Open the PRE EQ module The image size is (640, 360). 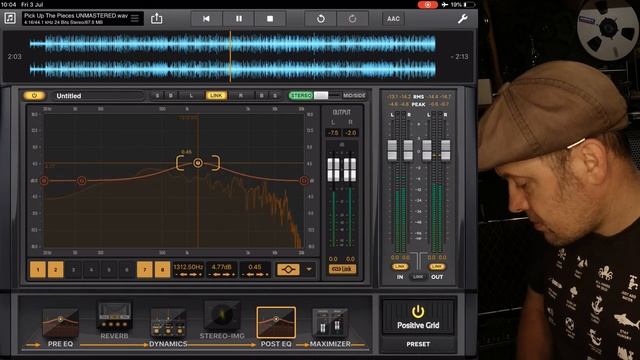point(60,328)
